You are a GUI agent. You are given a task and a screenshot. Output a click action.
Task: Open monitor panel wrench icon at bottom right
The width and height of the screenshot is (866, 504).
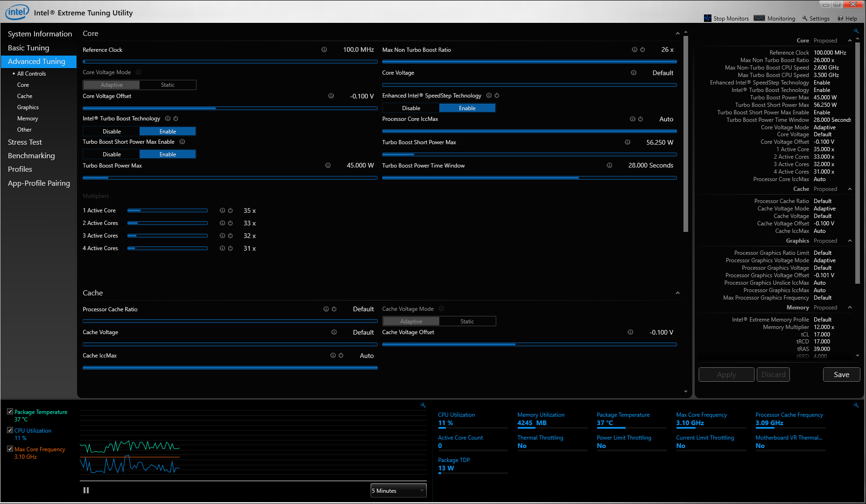pyautogui.click(x=856, y=405)
